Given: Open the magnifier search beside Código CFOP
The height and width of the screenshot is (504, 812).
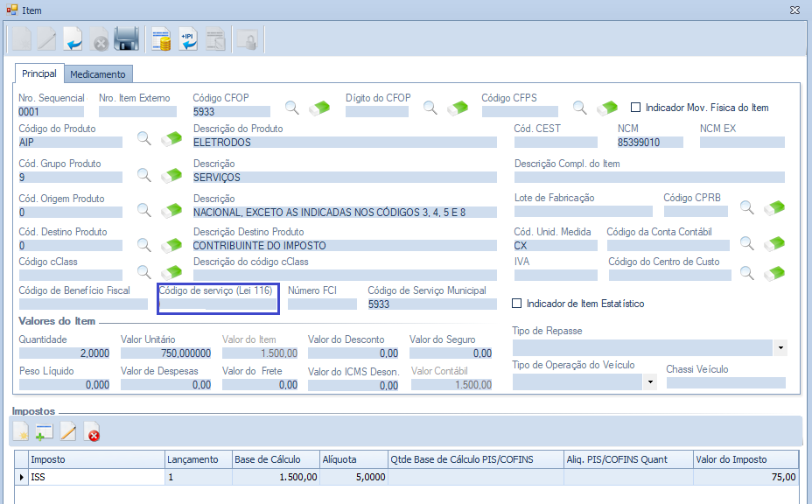Looking at the screenshot, I should [x=292, y=108].
